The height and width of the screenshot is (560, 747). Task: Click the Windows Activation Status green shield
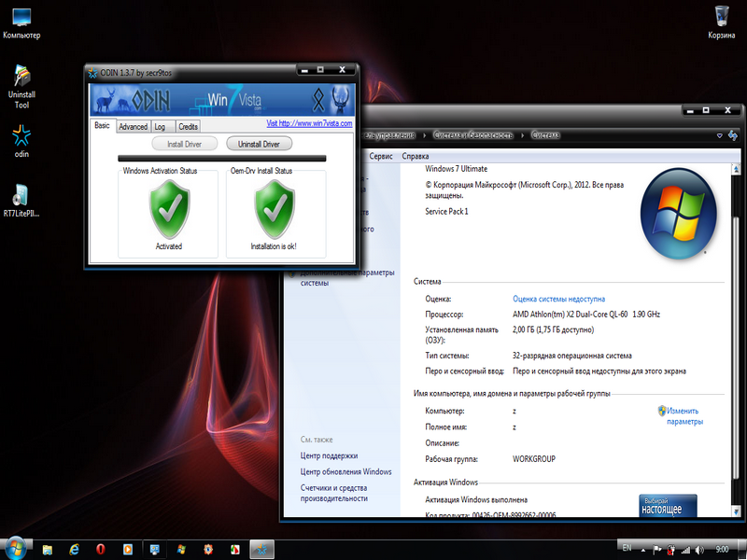click(x=169, y=209)
